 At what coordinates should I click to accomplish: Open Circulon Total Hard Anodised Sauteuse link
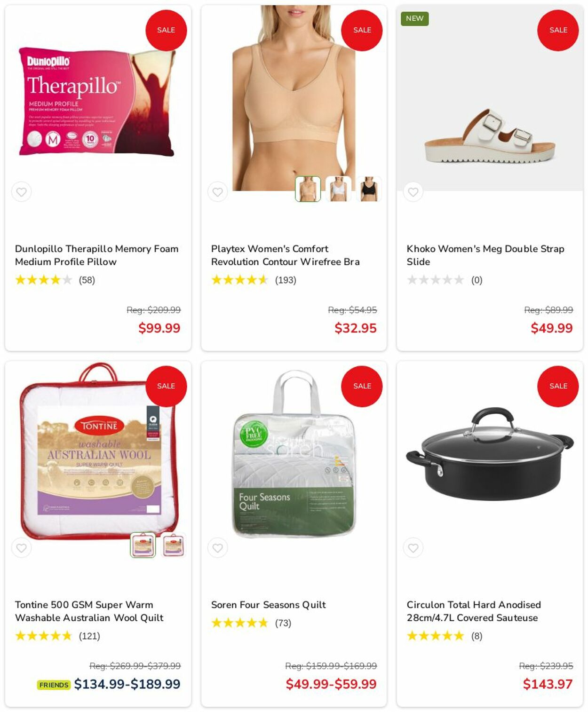point(473,611)
